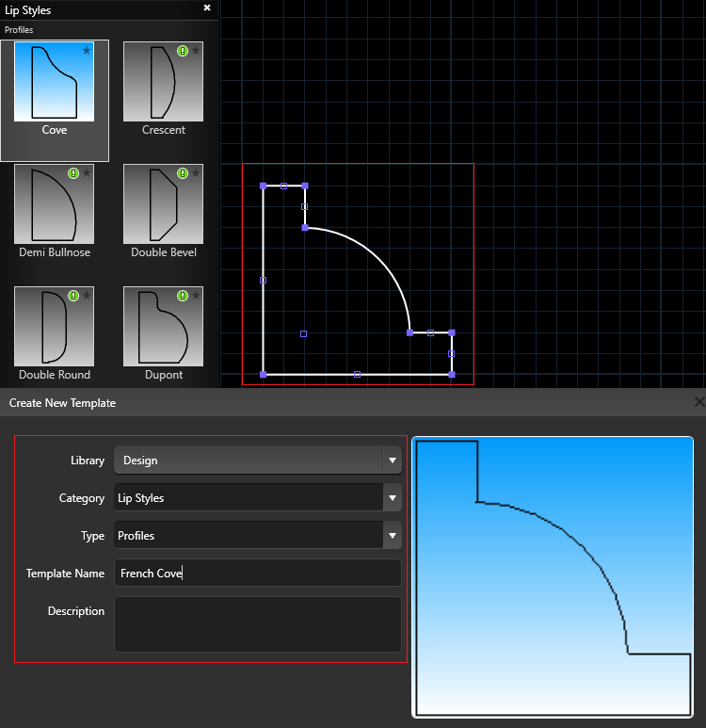Choose the Double Round profile shape

(54, 328)
